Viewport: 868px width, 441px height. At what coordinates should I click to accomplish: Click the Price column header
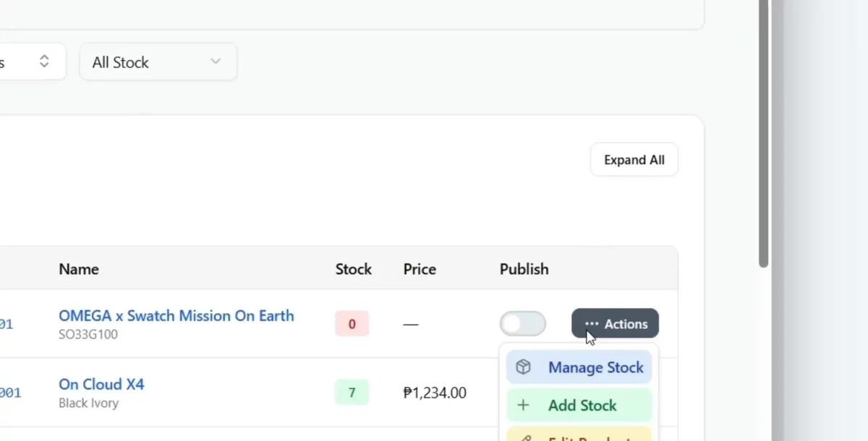pyautogui.click(x=420, y=269)
